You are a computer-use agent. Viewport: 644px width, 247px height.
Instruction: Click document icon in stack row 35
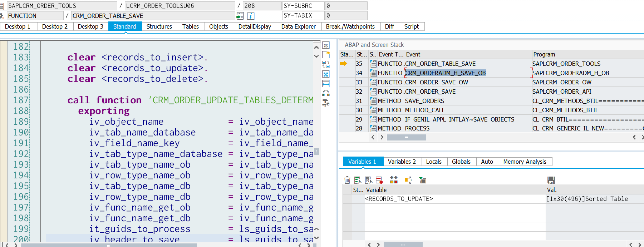[373, 64]
